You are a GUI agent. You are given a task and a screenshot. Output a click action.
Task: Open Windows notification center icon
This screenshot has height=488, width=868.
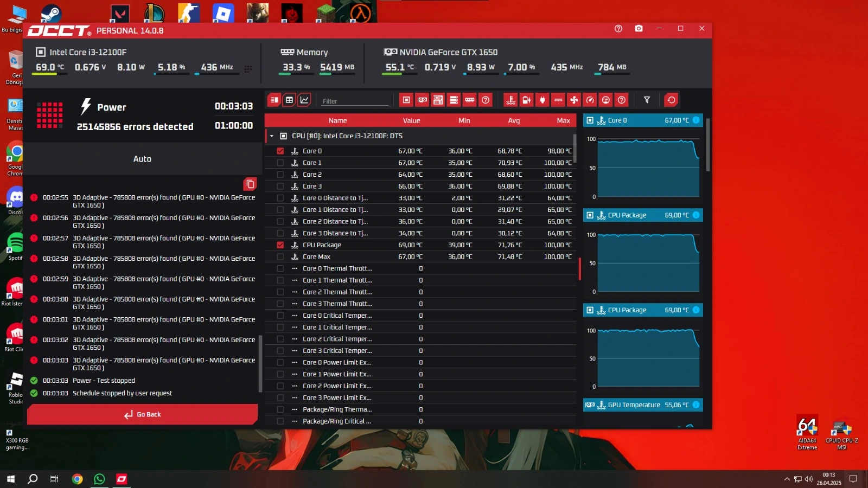pyautogui.click(x=853, y=479)
